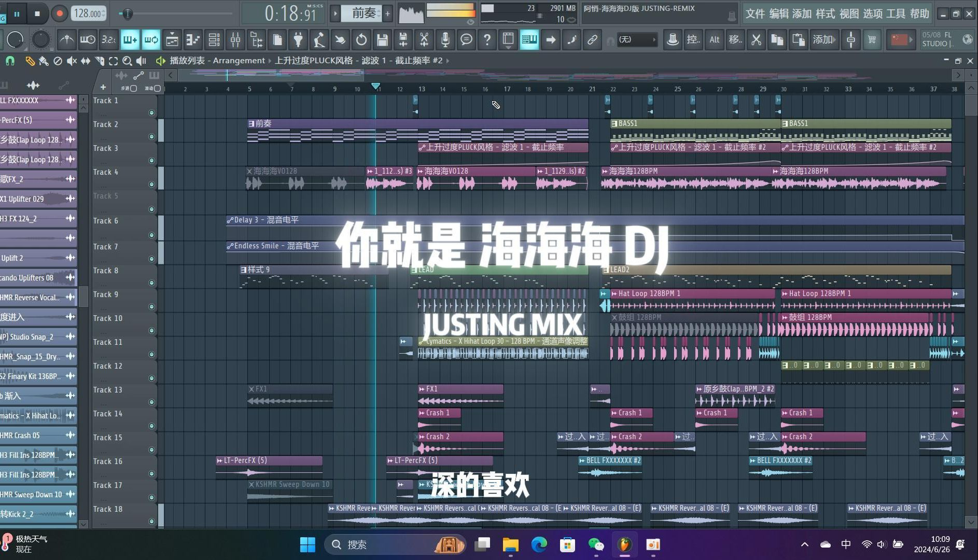Open the browser panel icon

[x=256, y=39]
